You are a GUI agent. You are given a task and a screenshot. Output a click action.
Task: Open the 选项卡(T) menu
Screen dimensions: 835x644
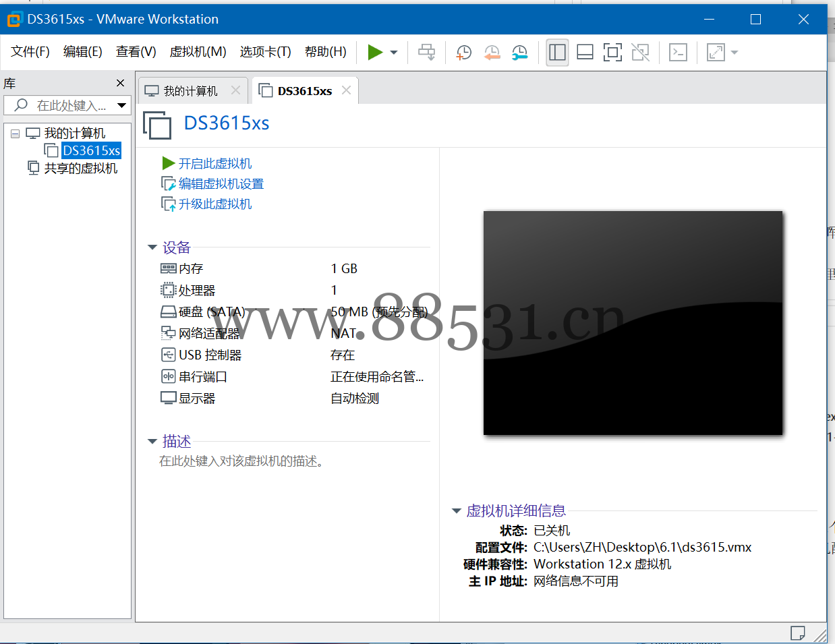pyautogui.click(x=265, y=52)
